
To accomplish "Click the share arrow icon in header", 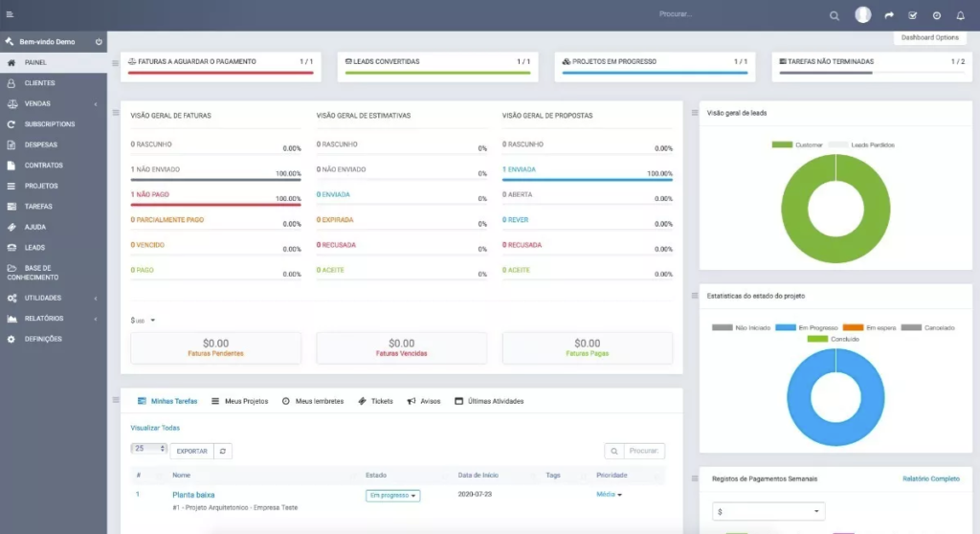I will coord(889,15).
